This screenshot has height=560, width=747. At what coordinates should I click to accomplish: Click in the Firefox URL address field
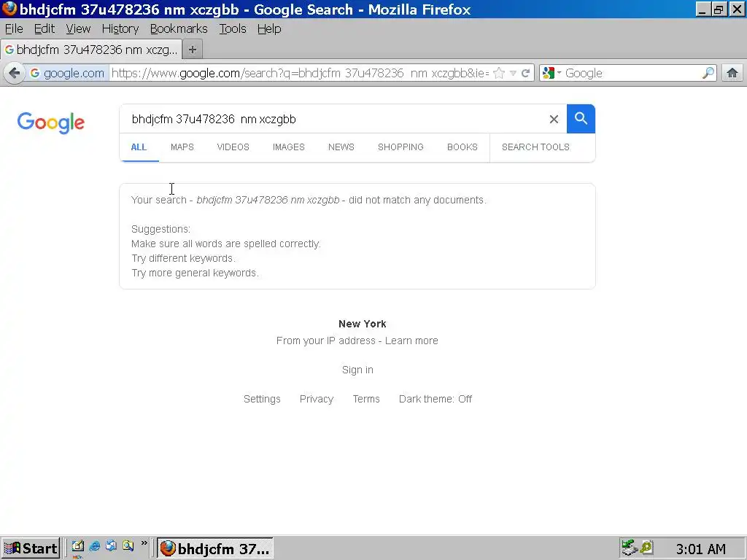coord(300,74)
